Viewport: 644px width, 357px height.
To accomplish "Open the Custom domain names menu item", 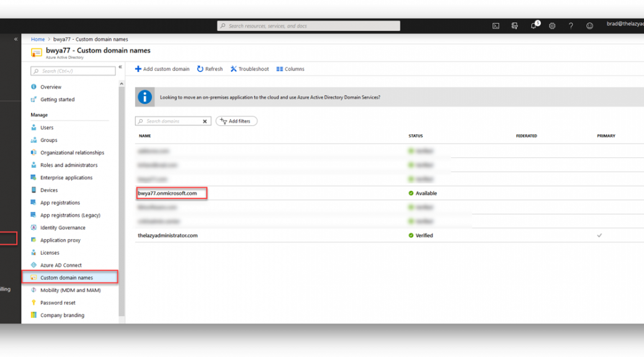I will click(x=70, y=278).
